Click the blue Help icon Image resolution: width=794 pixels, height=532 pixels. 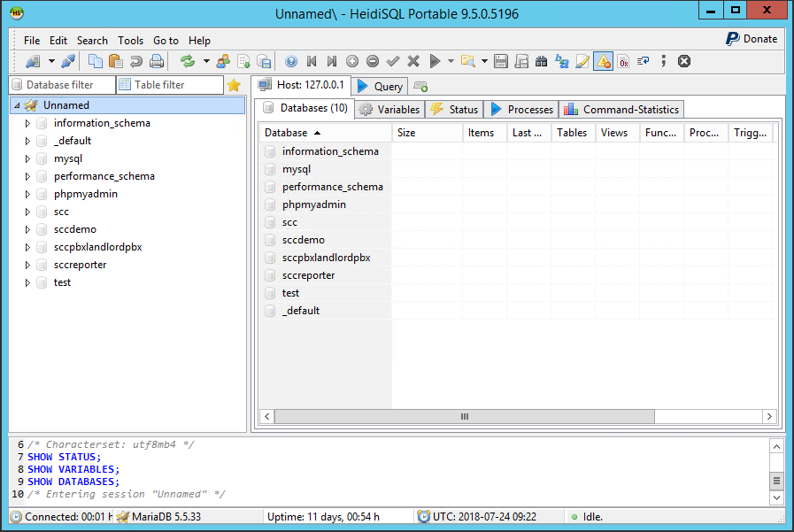[x=291, y=62]
